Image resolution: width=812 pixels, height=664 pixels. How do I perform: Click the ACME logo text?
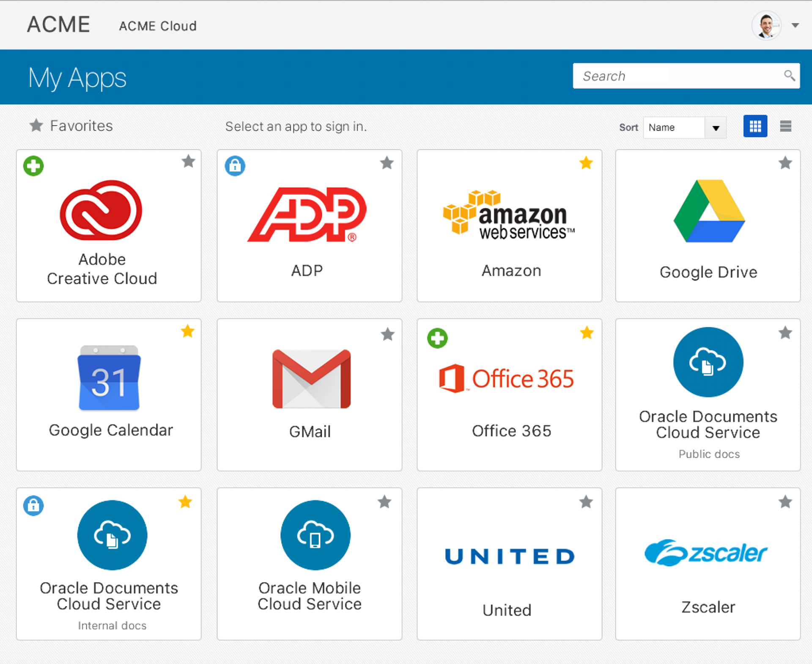(x=58, y=24)
